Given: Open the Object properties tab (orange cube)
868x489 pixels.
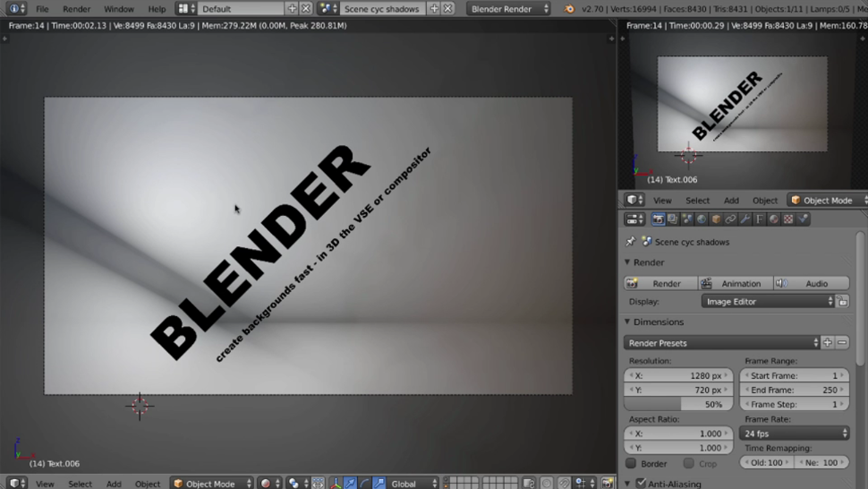Looking at the screenshot, I should 716,219.
